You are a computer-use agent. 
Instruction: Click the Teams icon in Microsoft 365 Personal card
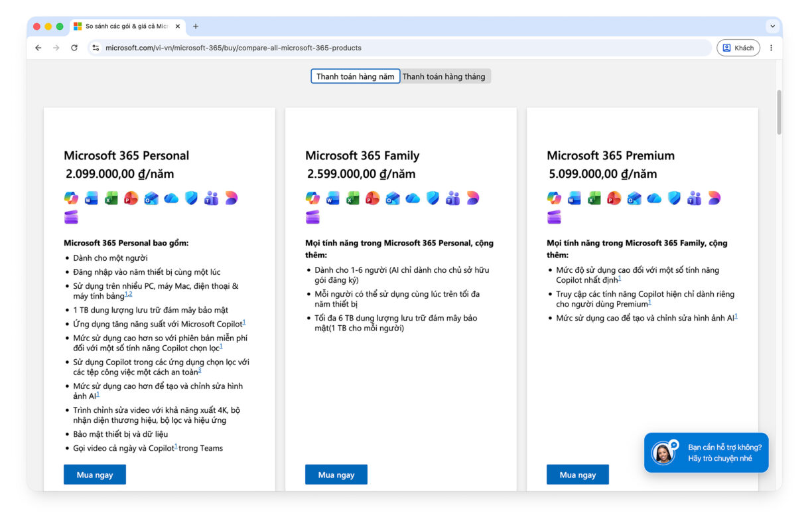[211, 198]
